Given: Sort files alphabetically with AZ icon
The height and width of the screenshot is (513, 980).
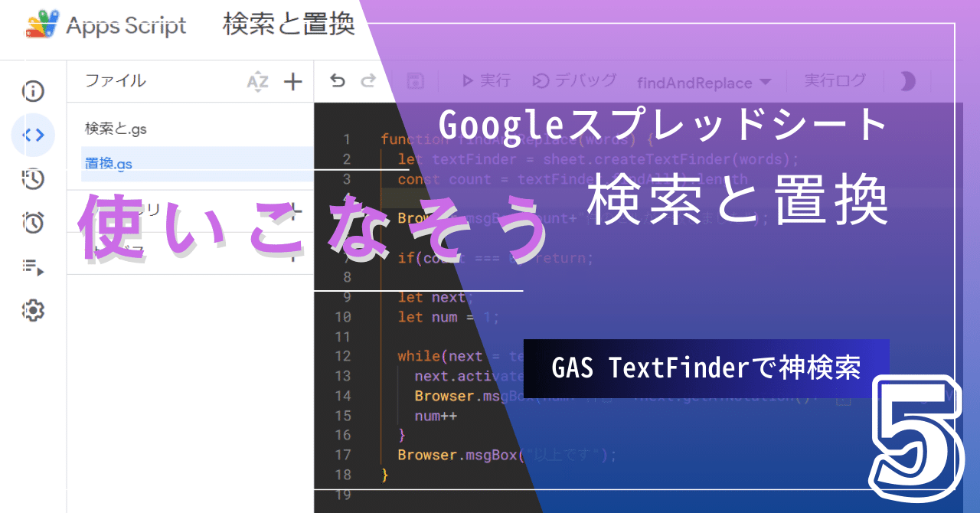Looking at the screenshot, I should pyautogui.click(x=258, y=81).
